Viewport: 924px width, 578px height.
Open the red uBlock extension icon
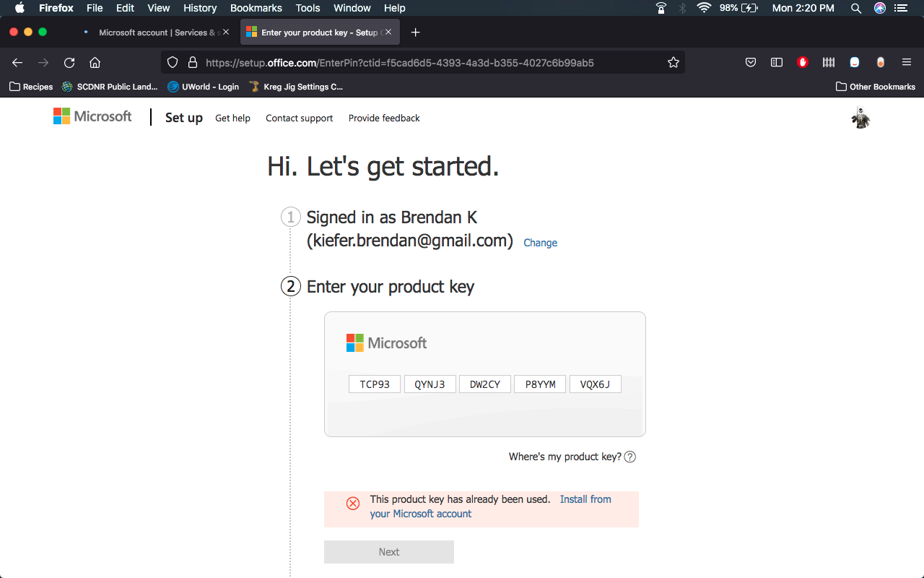803,63
